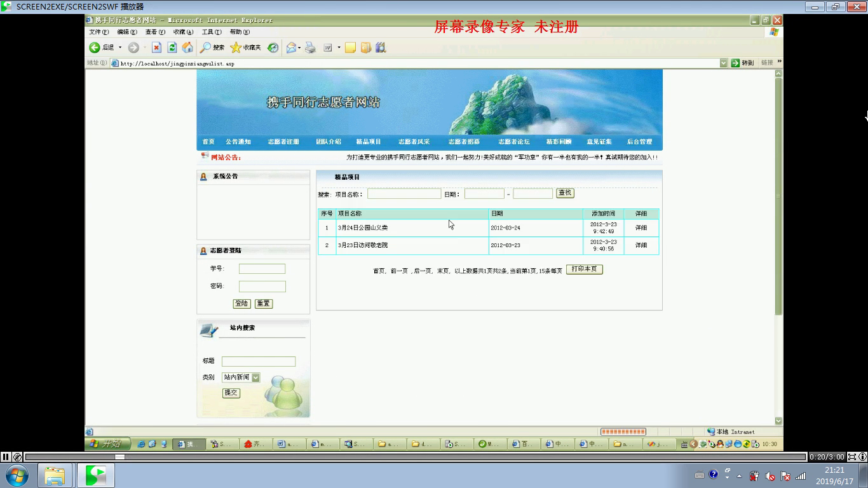Click the 密码 input field

coord(262,287)
